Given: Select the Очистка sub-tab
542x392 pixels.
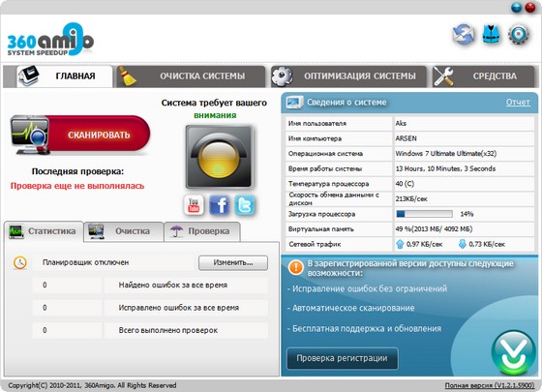Looking at the screenshot, I should 124,231.
